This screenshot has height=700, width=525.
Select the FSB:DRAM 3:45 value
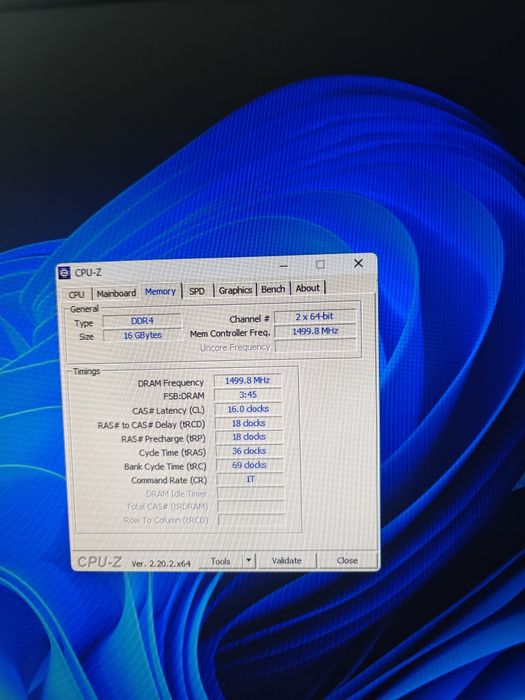[248, 395]
